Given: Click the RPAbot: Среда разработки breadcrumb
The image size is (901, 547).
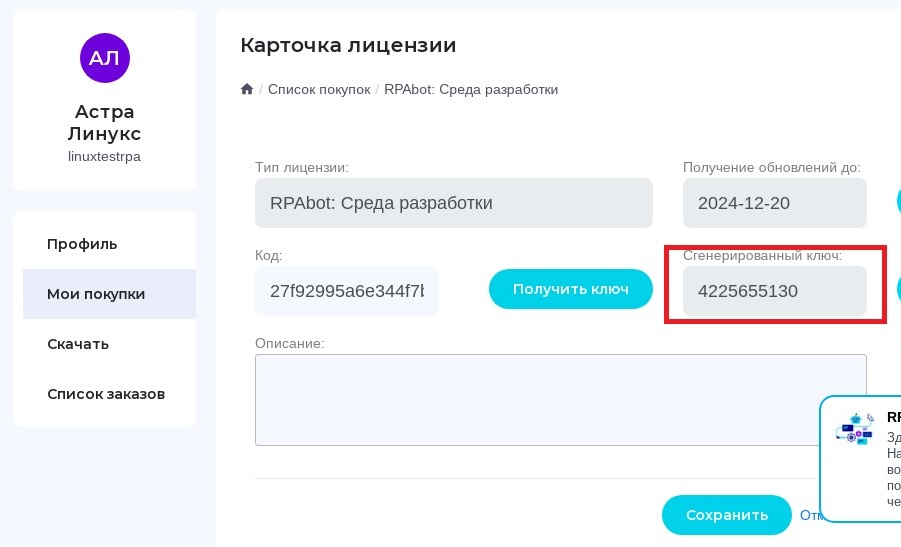Looking at the screenshot, I should tap(471, 90).
